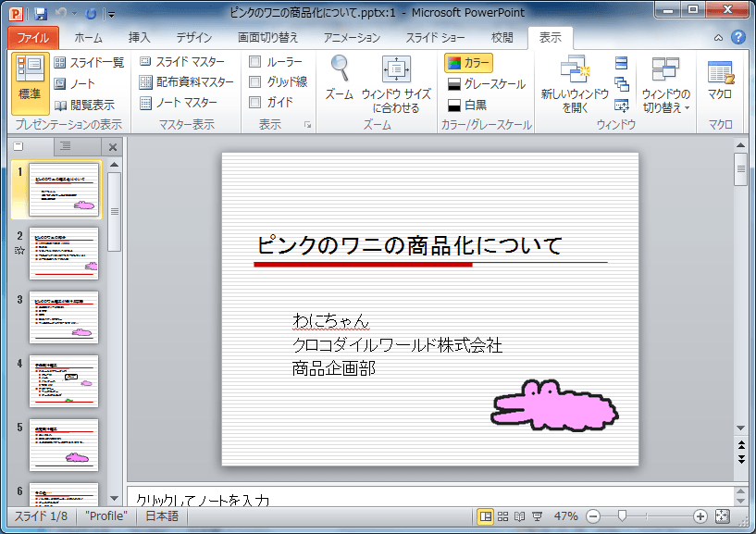Minimize the ribbon with the caret icon
Image resolution: width=756 pixels, height=534 pixels.
(718, 38)
